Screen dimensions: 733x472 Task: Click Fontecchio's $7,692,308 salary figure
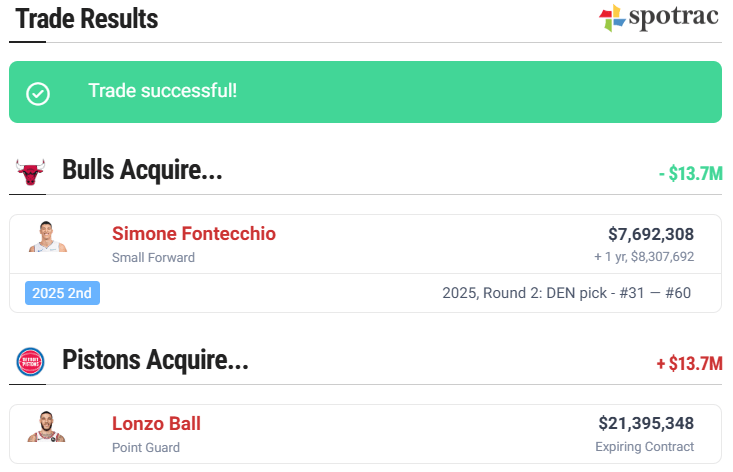[650, 234]
